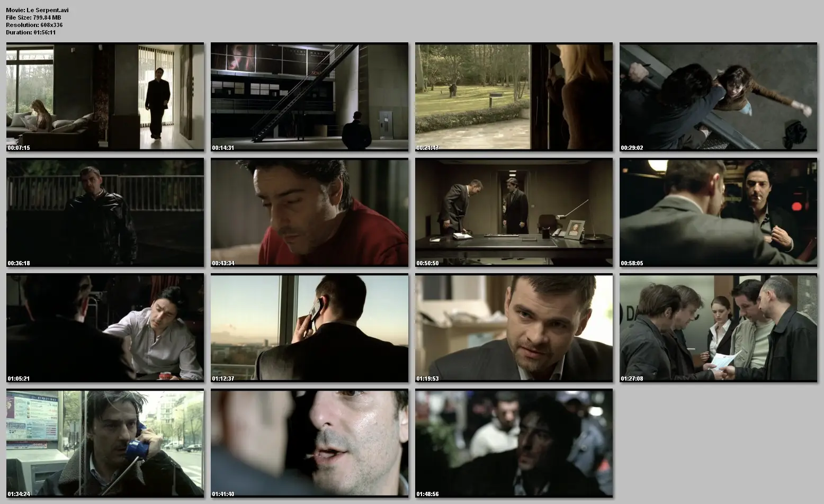824x504 pixels.
Task: Click the 00:29:02 overhead fight frame
Action: [x=718, y=97]
